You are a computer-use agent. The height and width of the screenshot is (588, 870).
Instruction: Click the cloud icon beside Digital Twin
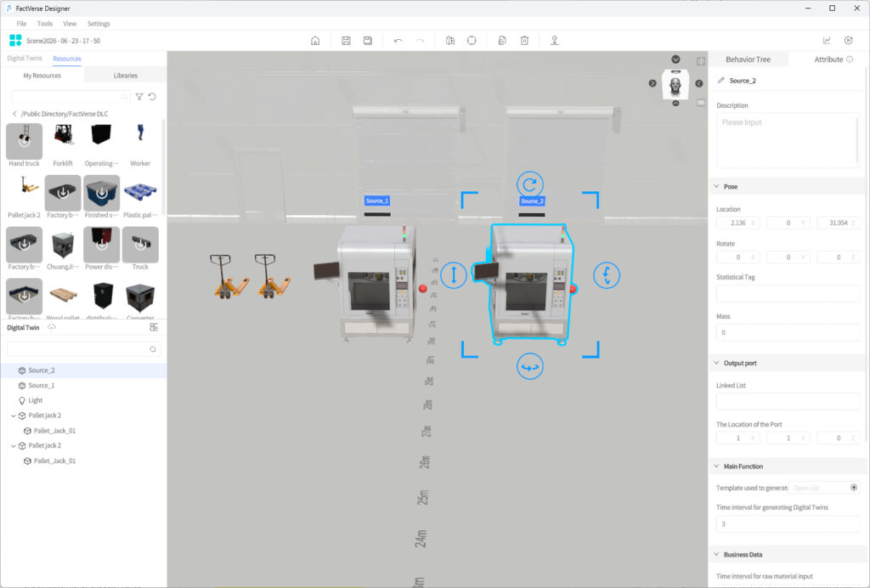click(52, 327)
